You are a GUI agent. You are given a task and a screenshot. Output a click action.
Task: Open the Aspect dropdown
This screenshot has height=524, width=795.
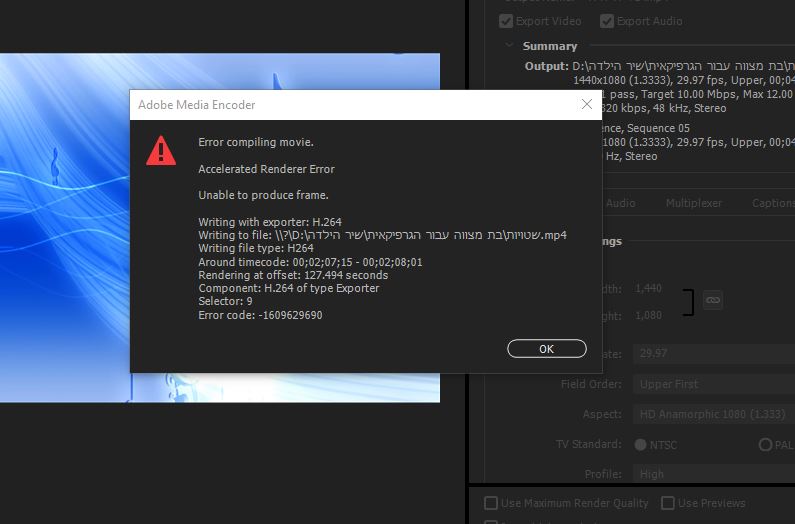coord(714,414)
